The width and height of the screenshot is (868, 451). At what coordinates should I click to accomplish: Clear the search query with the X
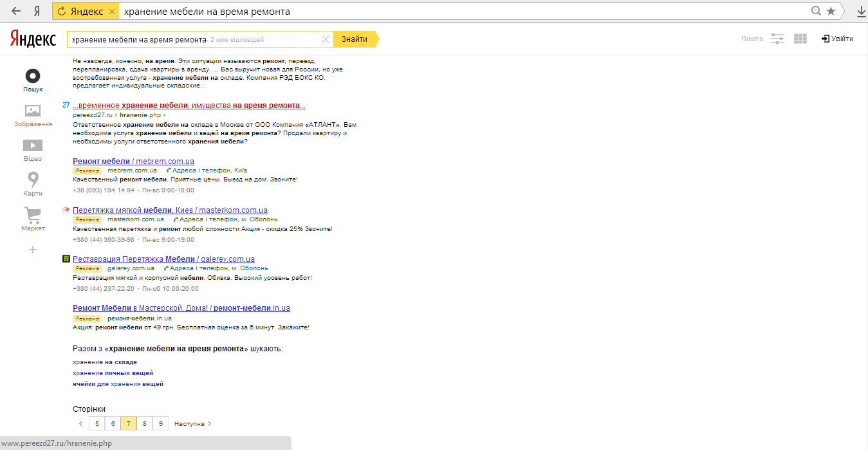[326, 39]
